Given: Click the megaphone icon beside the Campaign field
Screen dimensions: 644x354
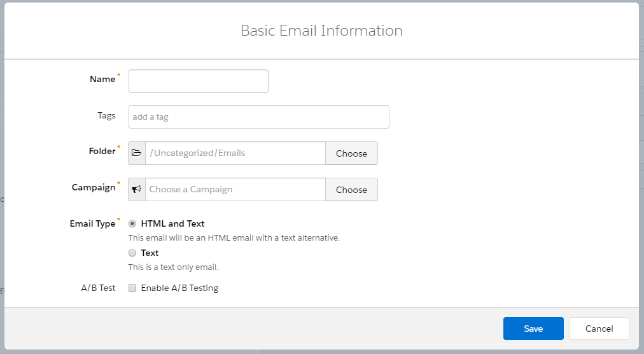Looking at the screenshot, I should tap(137, 189).
